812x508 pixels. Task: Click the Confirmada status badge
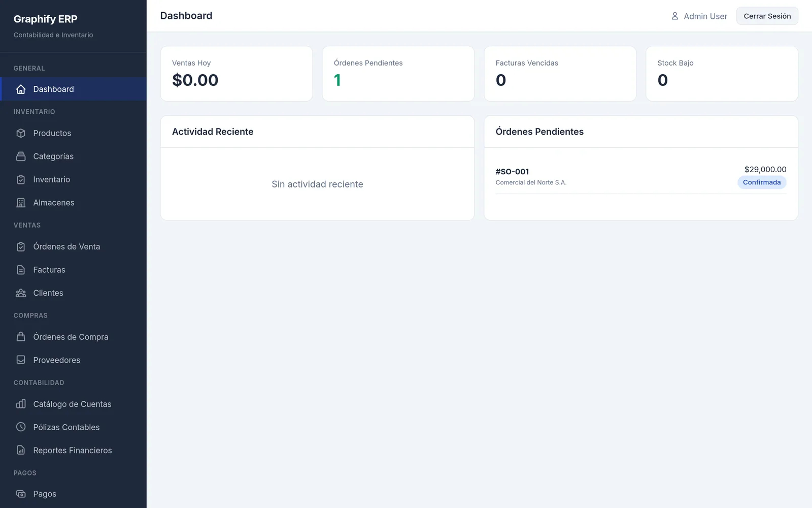click(x=762, y=182)
